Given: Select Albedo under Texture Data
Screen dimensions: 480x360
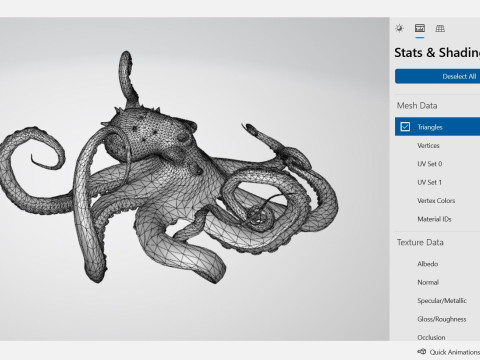Looking at the screenshot, I should point(427,264).
